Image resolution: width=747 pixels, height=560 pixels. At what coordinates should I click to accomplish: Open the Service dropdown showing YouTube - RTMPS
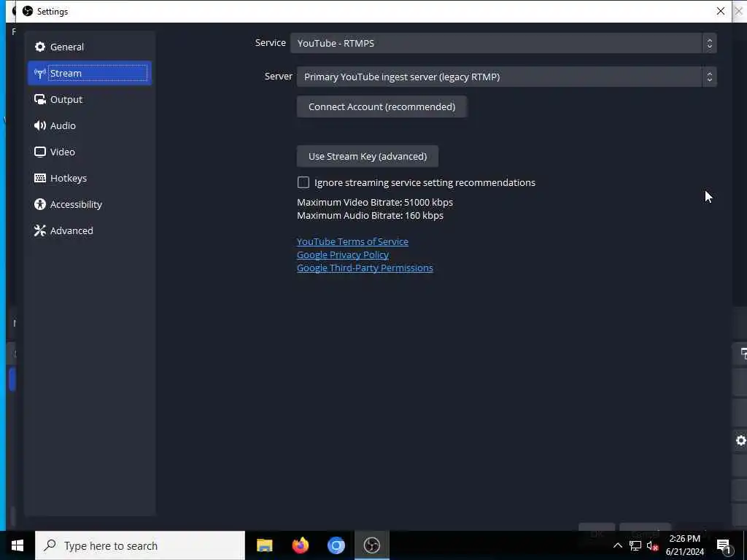tap(503, 43)
